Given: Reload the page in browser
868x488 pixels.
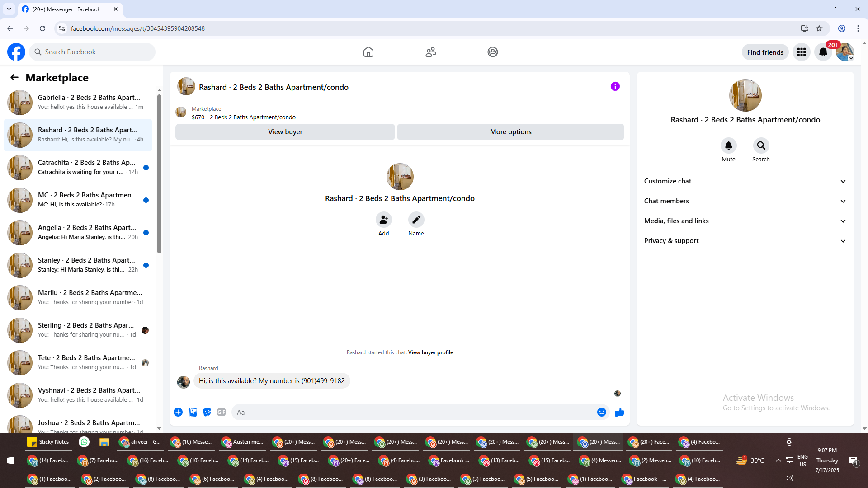Looking at the screenshot, I should (42, 28).
